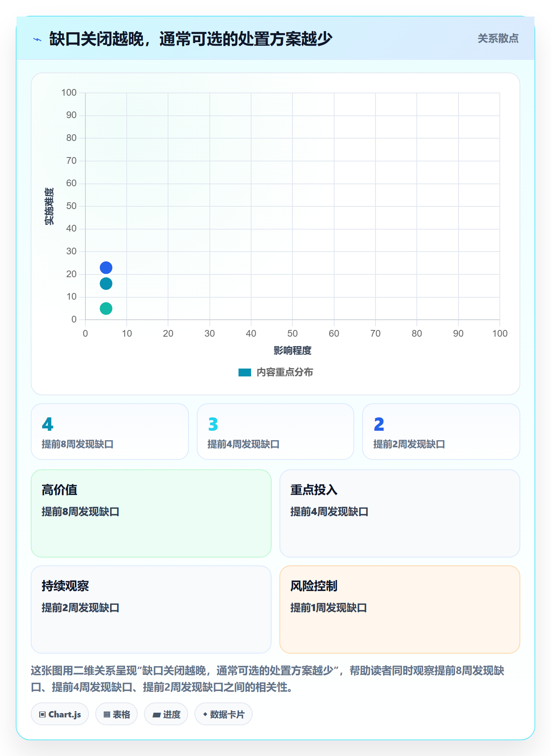This screenshot has height=756, width=551.
Task: Click the 数据卡片 chip diamond icon
Action: tap(205, 714)
